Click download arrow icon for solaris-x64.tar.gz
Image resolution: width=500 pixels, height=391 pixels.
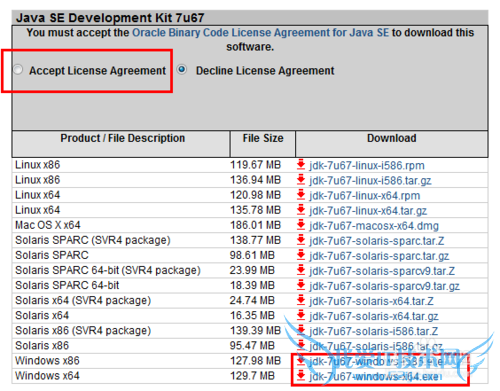tap(301, 315)
